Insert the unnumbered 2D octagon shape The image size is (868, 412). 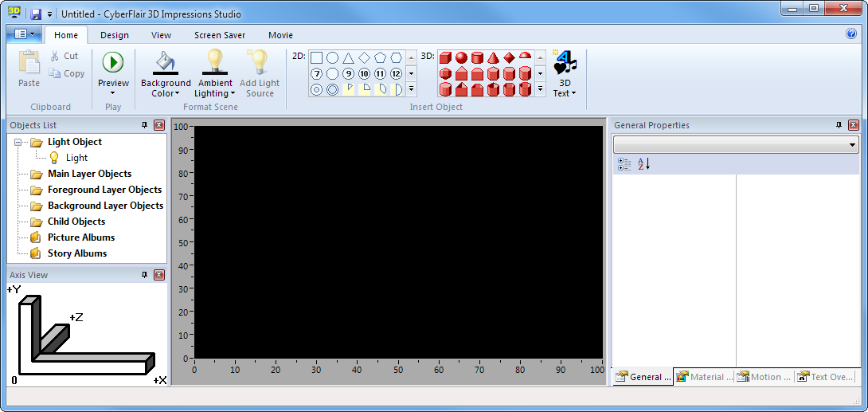332,73
